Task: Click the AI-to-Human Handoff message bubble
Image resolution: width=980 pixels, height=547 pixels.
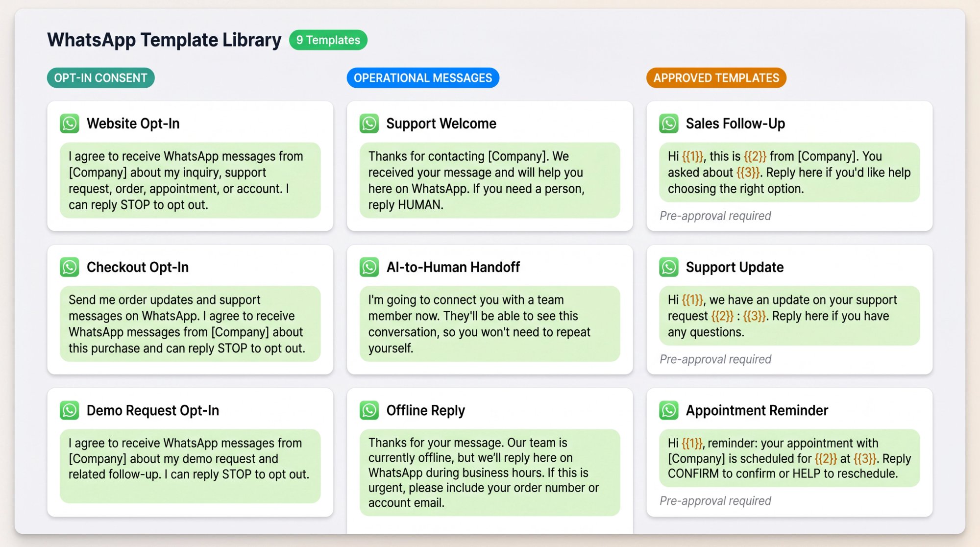Action: coord(490,324)
